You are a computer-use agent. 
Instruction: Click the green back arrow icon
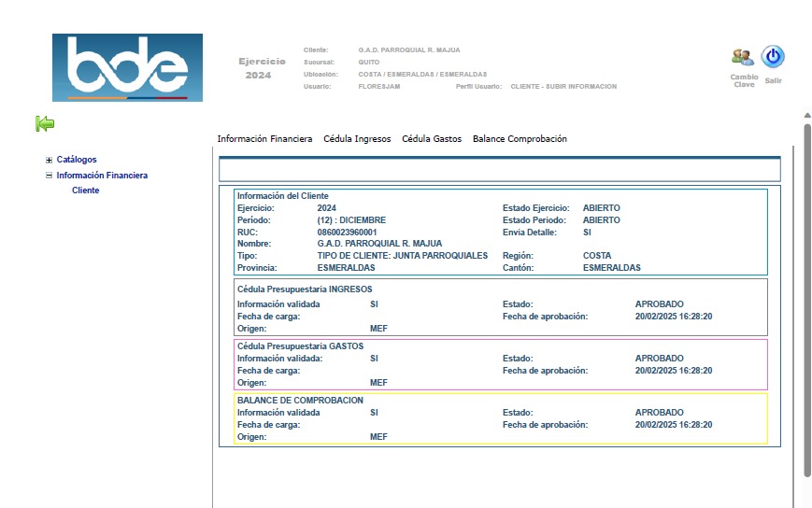point(45,123)
